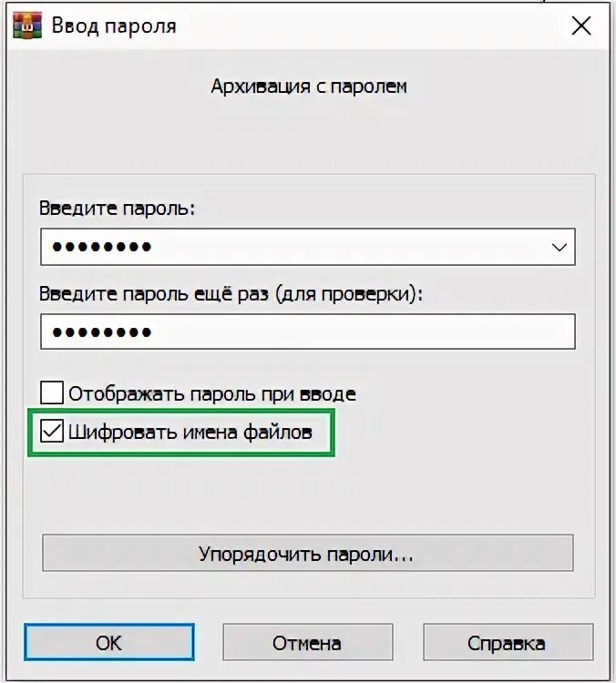Open Упорядочить пароли manager
Image resolution: width=616 pixels, height=683 pixels.
[x=308, y=553]
